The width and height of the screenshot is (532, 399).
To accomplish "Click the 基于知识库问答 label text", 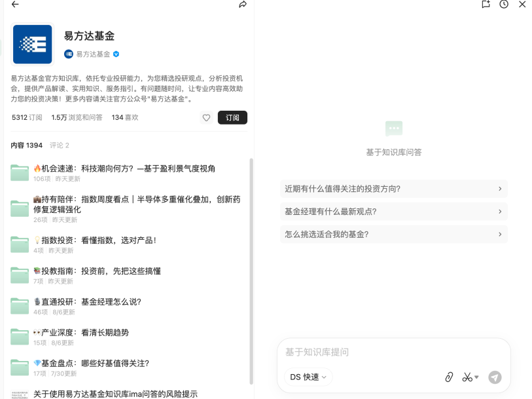I will (394, 152).
